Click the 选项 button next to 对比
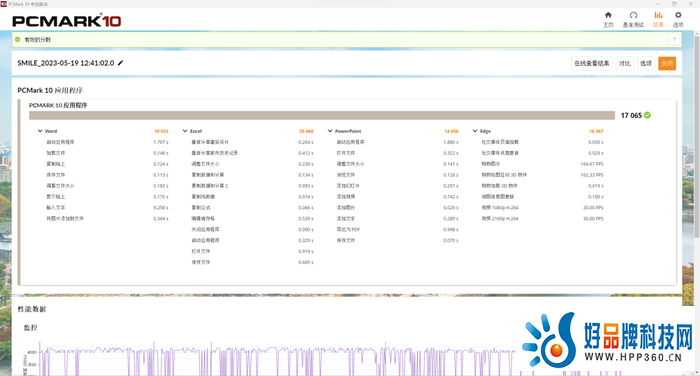 646,63
